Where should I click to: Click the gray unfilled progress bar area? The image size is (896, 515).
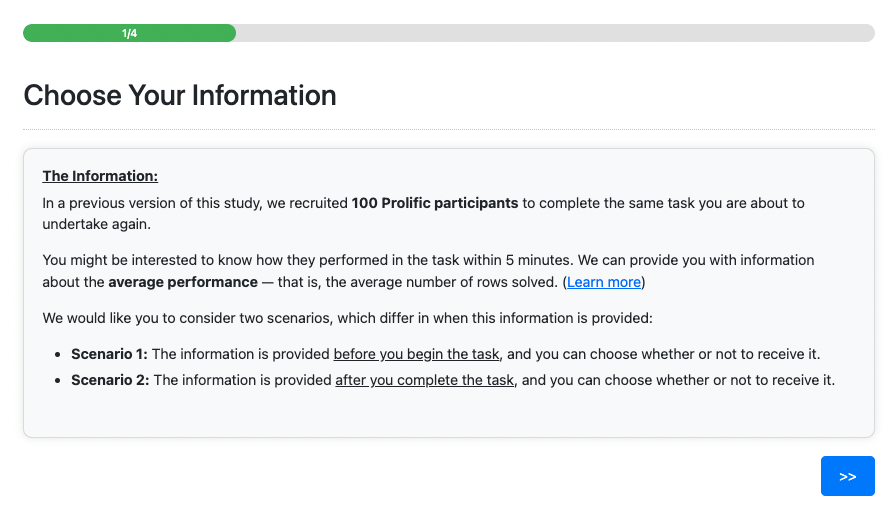(555, 33)
